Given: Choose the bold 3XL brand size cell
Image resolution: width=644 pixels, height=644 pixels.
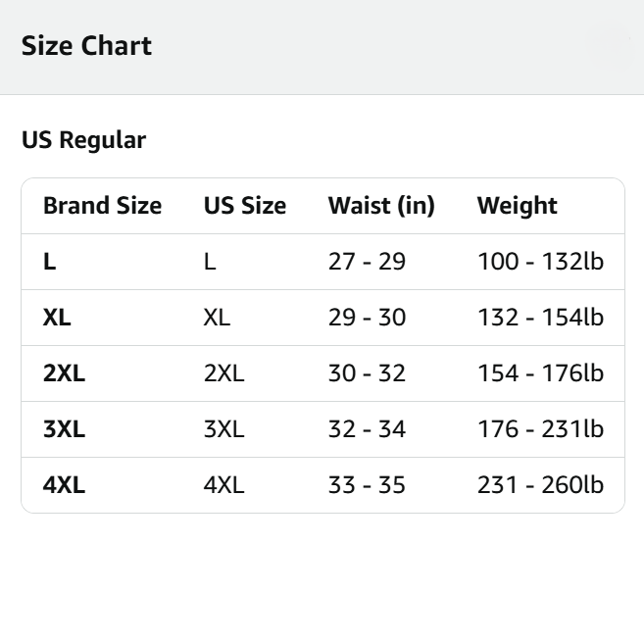Looking at the screenshot, I should click(x=64, y=429).
